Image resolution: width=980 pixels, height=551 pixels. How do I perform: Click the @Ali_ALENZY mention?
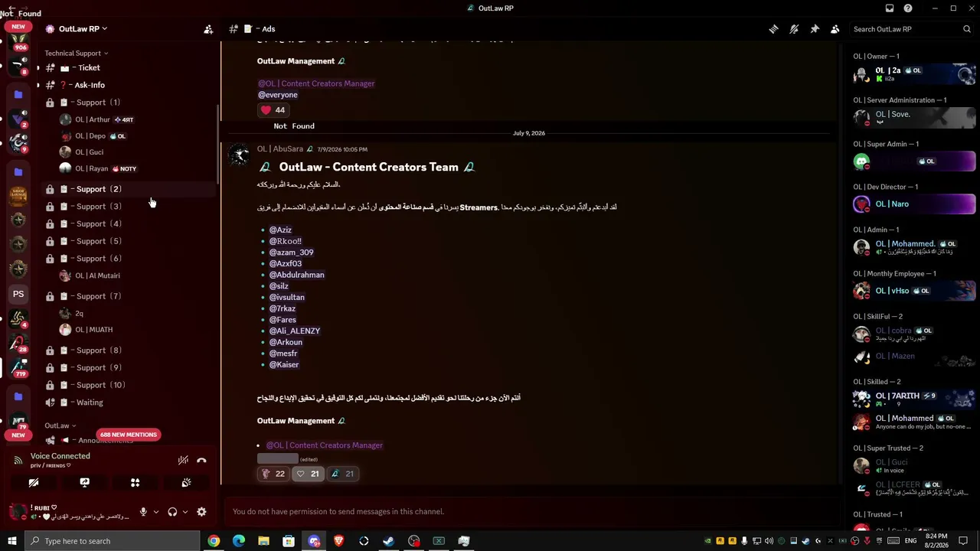coord(295,331)
